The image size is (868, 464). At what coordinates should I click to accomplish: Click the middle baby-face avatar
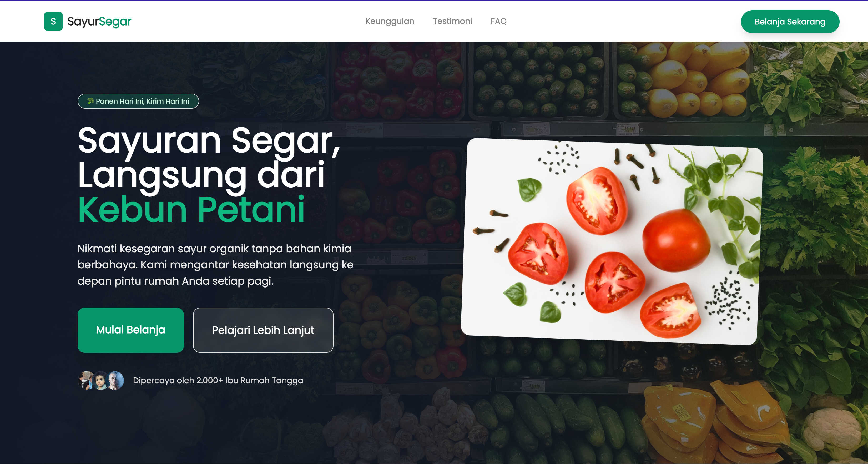(x=100, y=380)
